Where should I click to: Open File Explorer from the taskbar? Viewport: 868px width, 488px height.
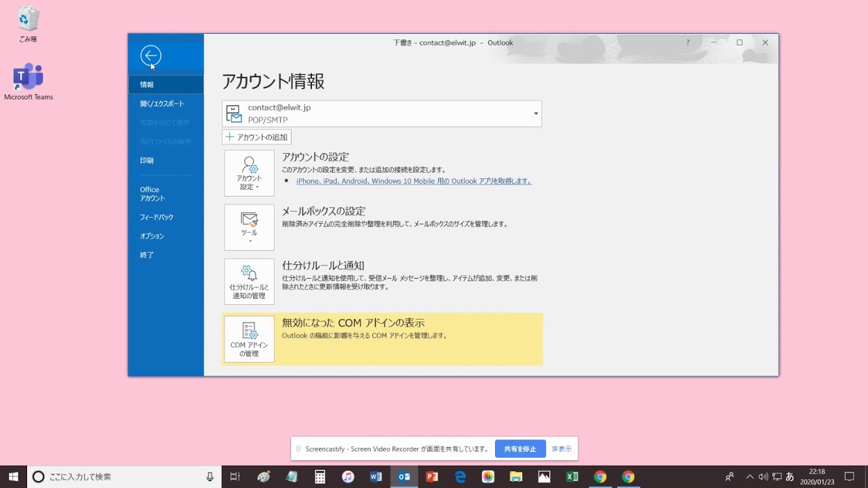pos(516,476)
